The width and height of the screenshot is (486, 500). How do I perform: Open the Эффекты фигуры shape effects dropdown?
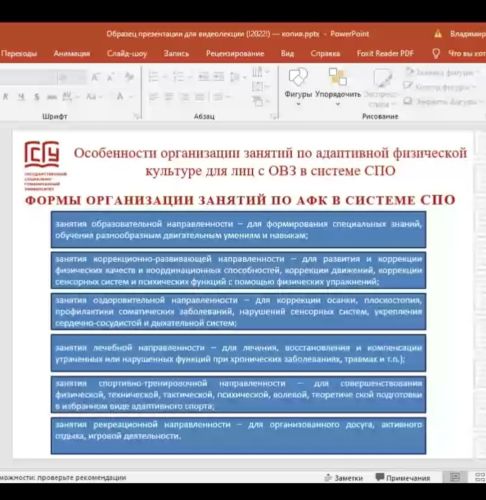click(442, 101)
